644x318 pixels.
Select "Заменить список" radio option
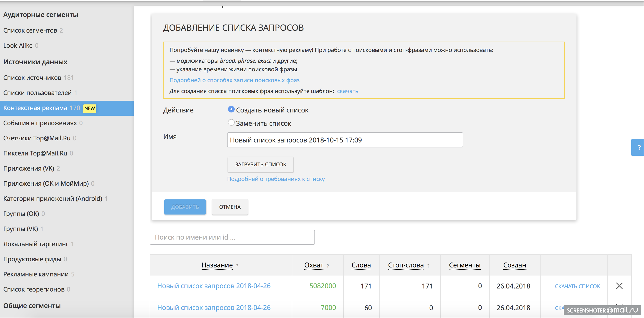(231, 123)
